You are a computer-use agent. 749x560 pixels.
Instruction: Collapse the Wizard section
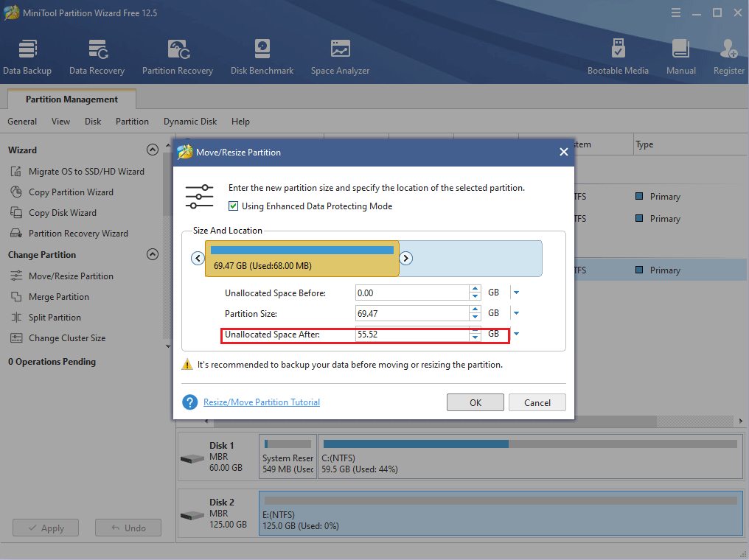[153, 150]
